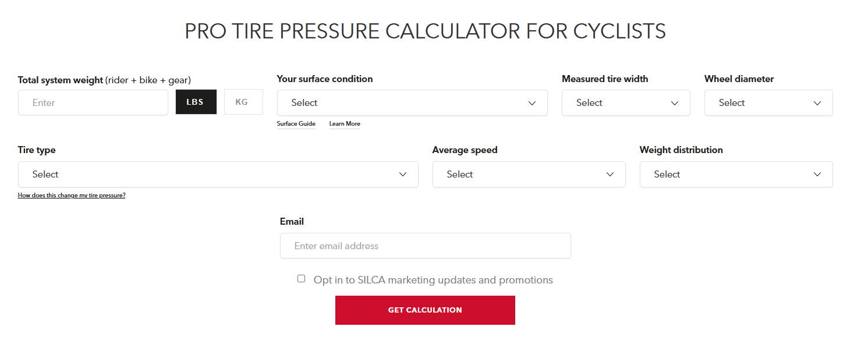Click the total system weight input field

[93, 102]
